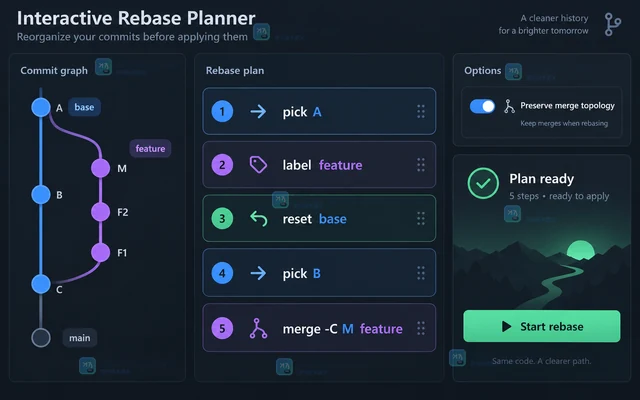Select commit node F2 in graph
The width and height of the screenshot is (640, 400).
(100, 212)
